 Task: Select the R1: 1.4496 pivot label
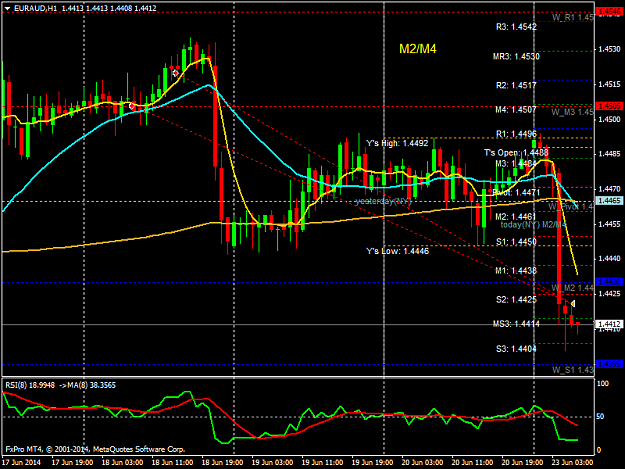pos(516,134)
